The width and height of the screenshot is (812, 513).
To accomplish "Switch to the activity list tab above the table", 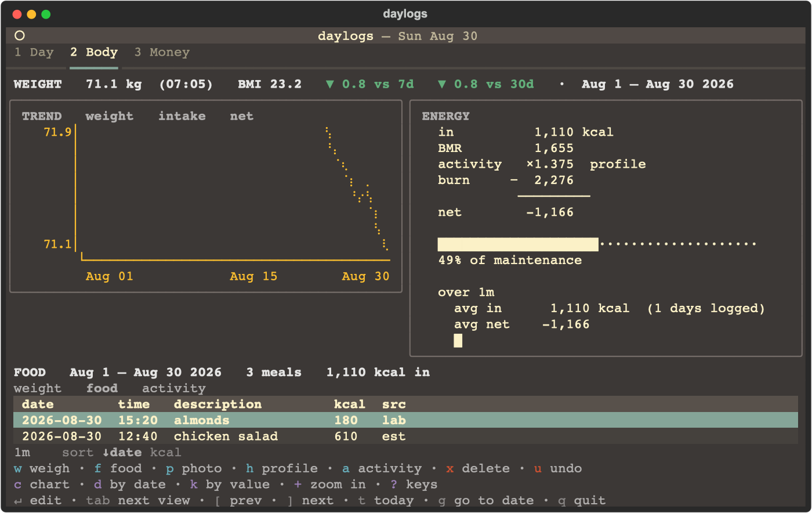I will pos(174,388).
